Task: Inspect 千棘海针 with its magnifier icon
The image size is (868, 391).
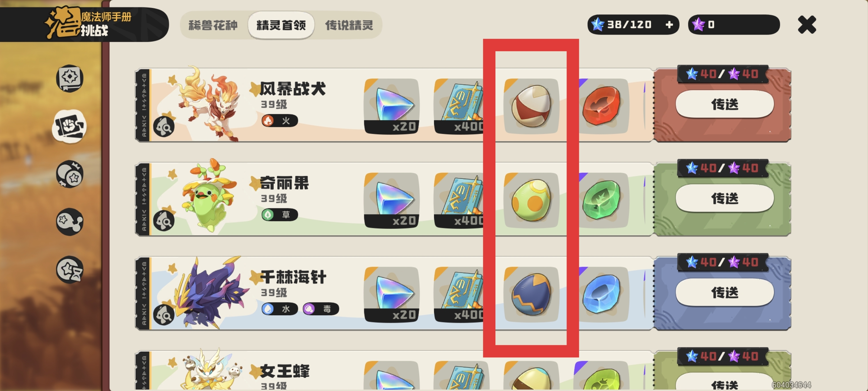Action: [x=164, y=315]
